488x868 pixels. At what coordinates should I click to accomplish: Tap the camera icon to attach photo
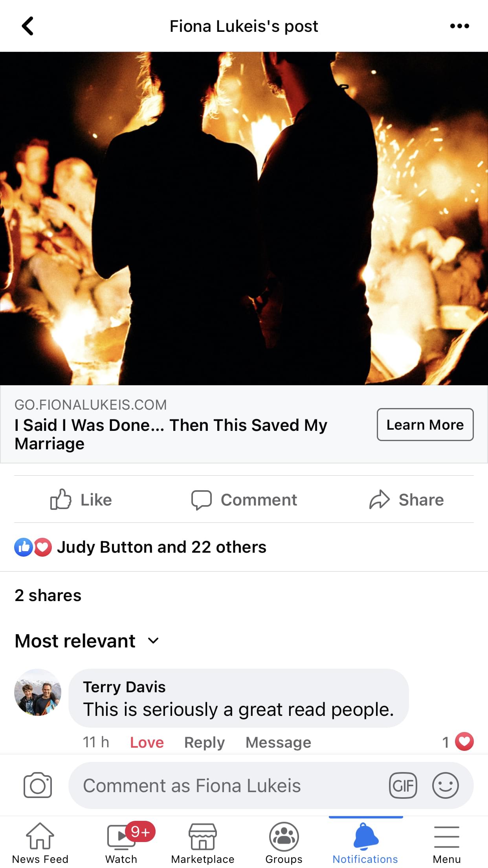pyautogui.click(x=38, y=785)
